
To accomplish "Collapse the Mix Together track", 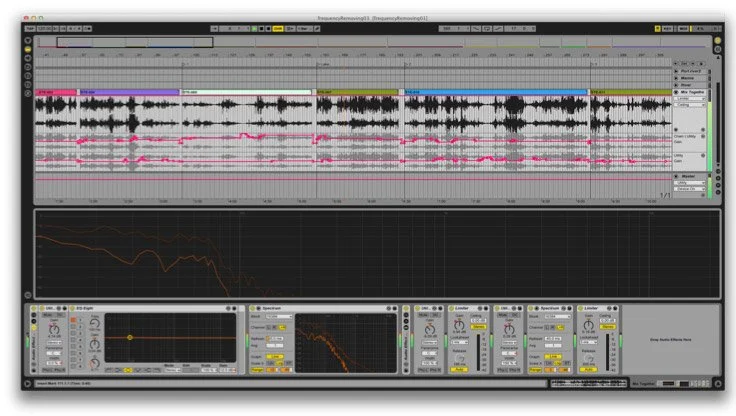I will tap(676, 92).
